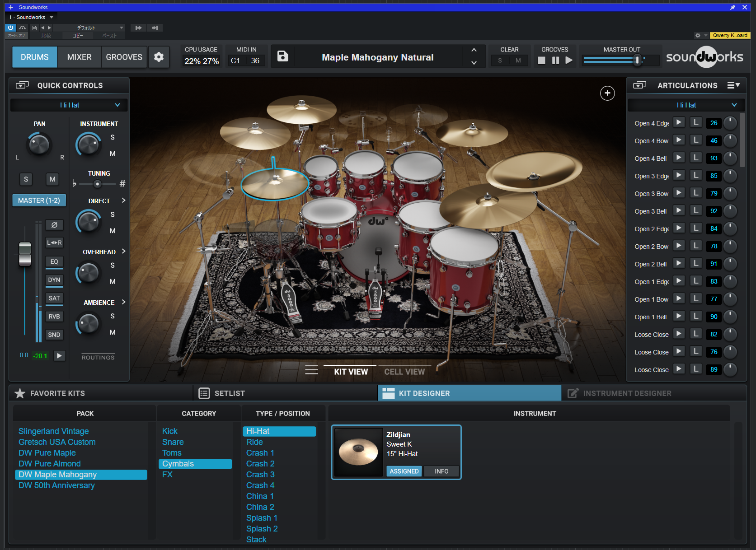756x550 pixels.
Task: Toggle learn for Open 2 Edge
Action: [x=696, y=228]
